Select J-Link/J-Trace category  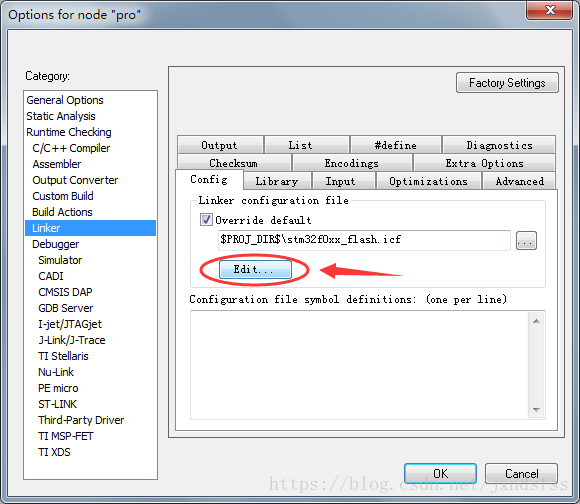tap(71, 340)
